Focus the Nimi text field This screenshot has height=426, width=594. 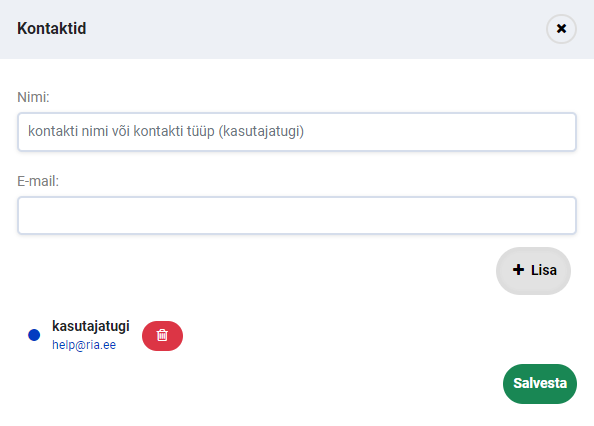pos(297,131)
